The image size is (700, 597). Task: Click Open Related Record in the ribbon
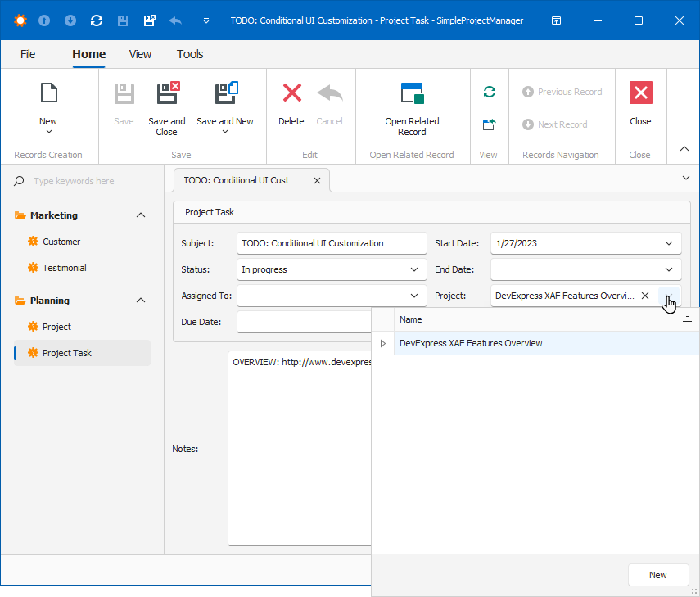pyautogui.click(x=412, y=108)
